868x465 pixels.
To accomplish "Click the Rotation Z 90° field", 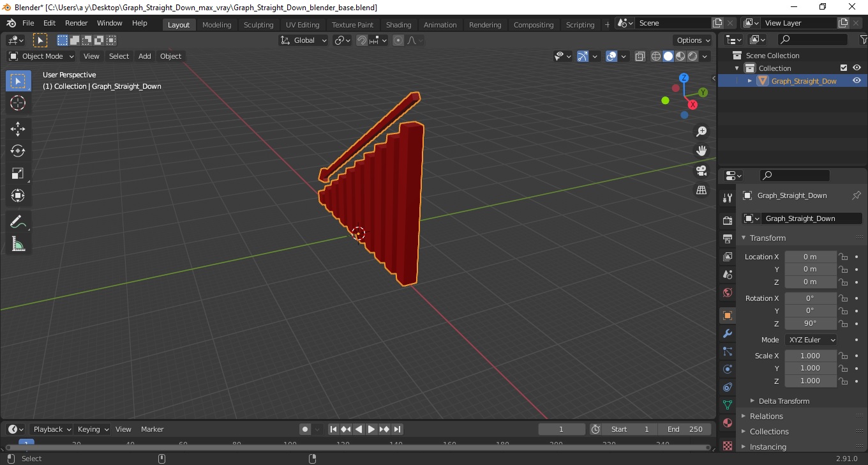I will [x=810, y=323].
